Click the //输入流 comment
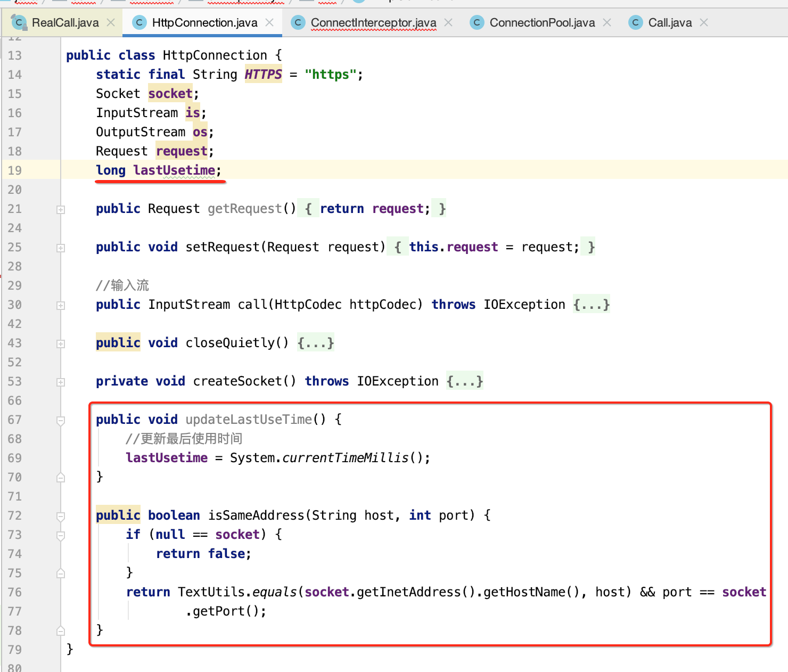Image resolution: width=788 pixels, height=672 pixels. [x=122, y=285]
